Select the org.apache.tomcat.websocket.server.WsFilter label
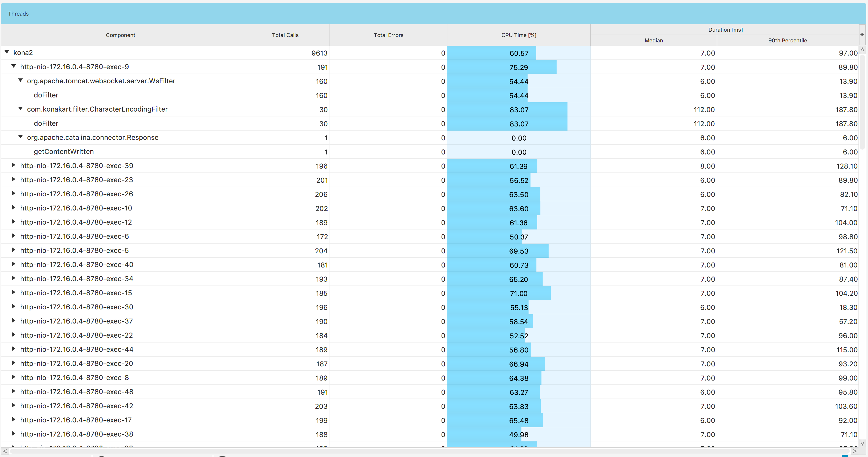Image resolution: width=868 pixels, height=457 pixels. [x=101, y=81]
